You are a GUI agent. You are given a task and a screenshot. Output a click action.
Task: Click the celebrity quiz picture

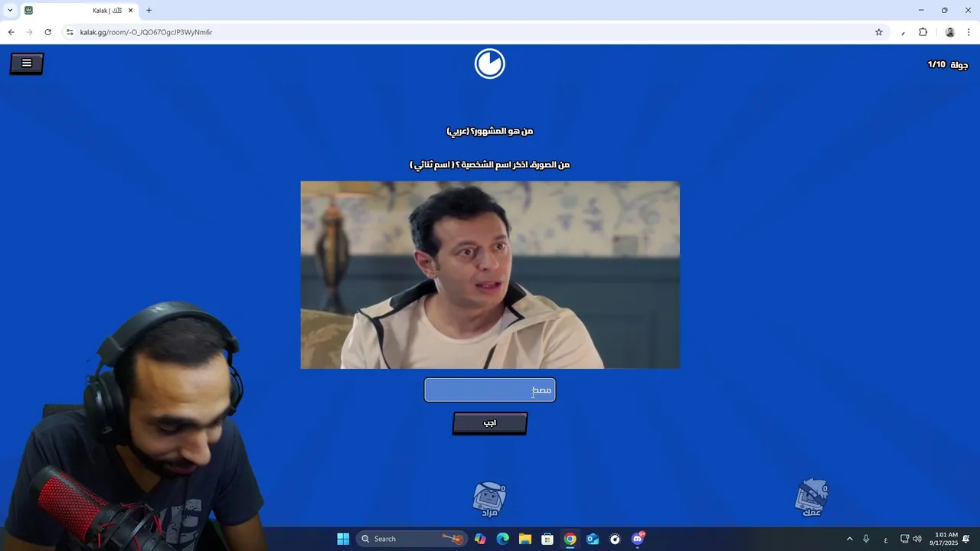[x=490, y=275]
